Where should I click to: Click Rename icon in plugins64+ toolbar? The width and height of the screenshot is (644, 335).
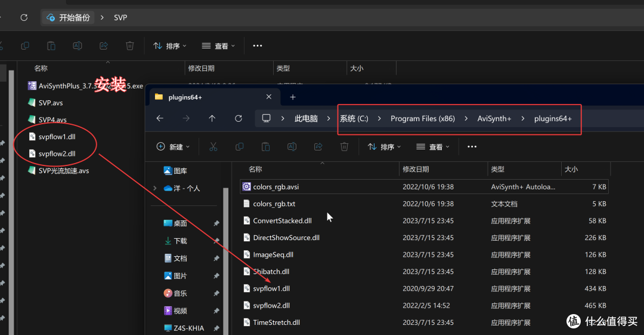(x=292, y=146)
